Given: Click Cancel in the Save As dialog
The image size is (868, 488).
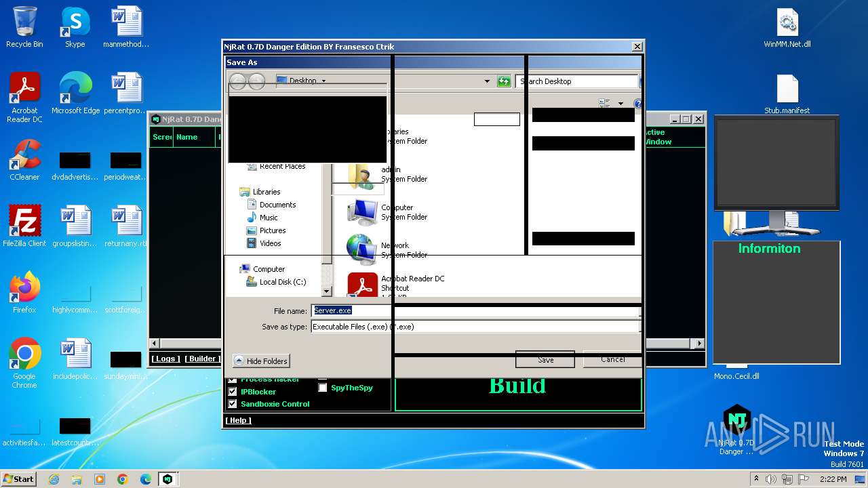Looking at the screenshot, I should point(612,359).
